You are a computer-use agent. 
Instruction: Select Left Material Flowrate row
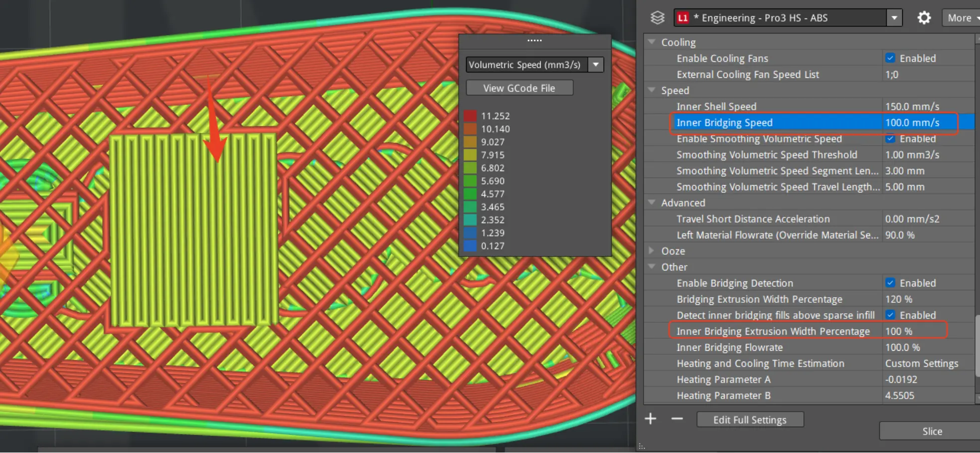pos(809,234)
